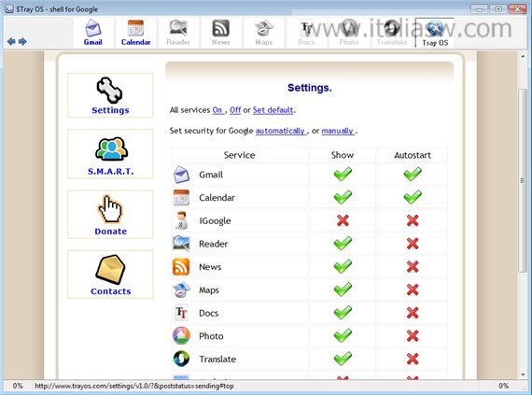532x395 pixels.
Task: Enable Autostart for Maps
Action: 413,289
